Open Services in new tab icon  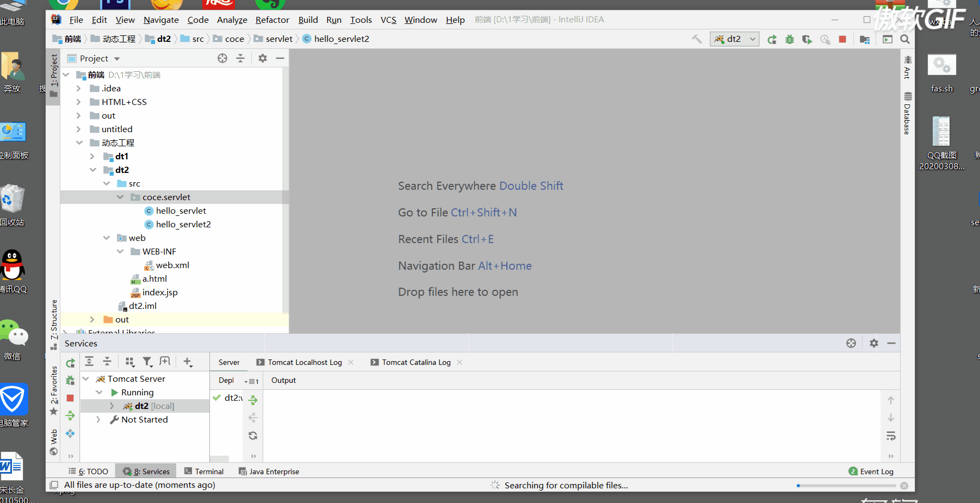tap(165, 361)
